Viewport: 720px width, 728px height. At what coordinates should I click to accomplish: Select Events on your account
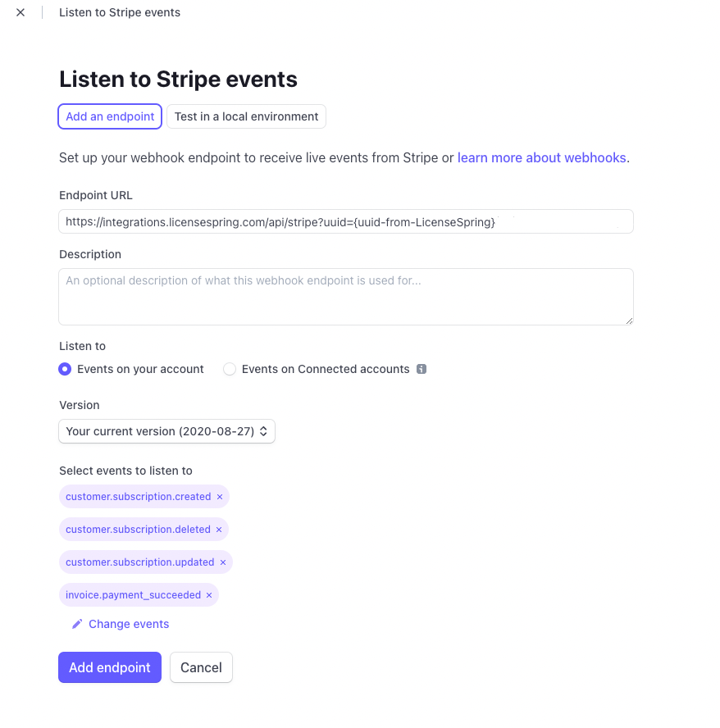[x=65, y=369]
